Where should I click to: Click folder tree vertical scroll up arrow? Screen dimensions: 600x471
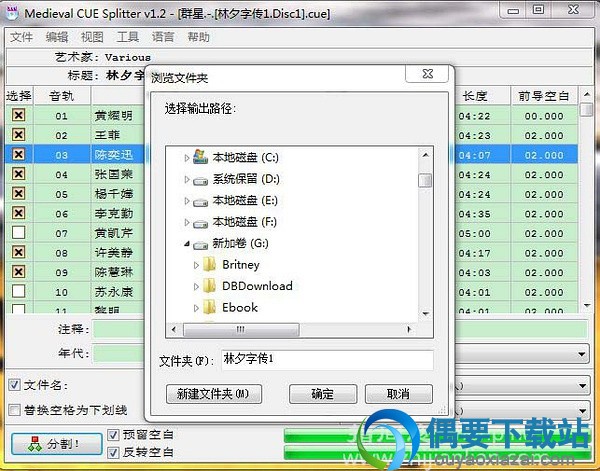[426, 155]
